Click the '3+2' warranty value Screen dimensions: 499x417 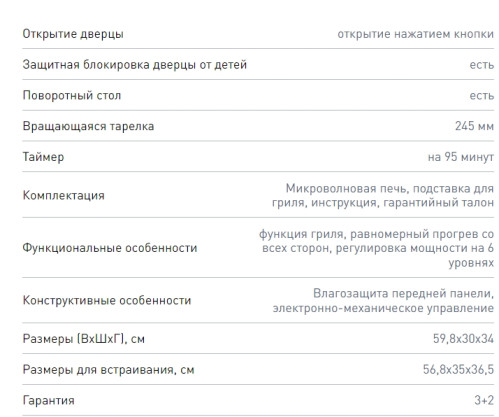point(484,400)
